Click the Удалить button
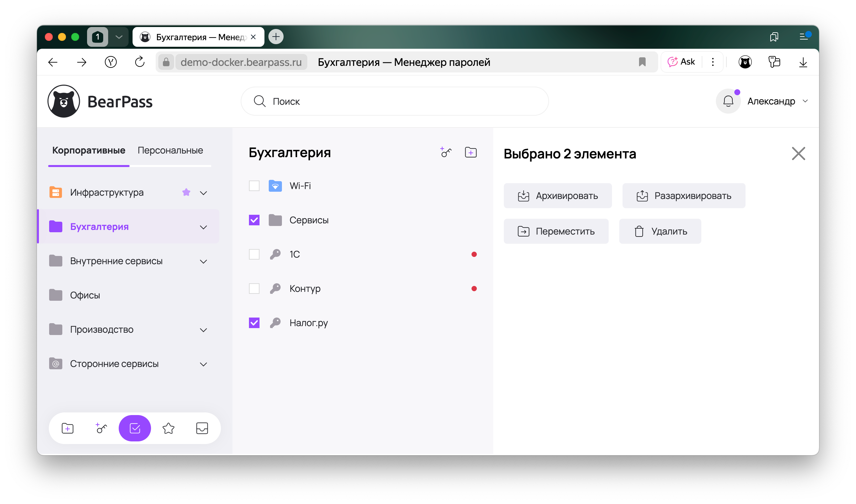 pos(660,231)
